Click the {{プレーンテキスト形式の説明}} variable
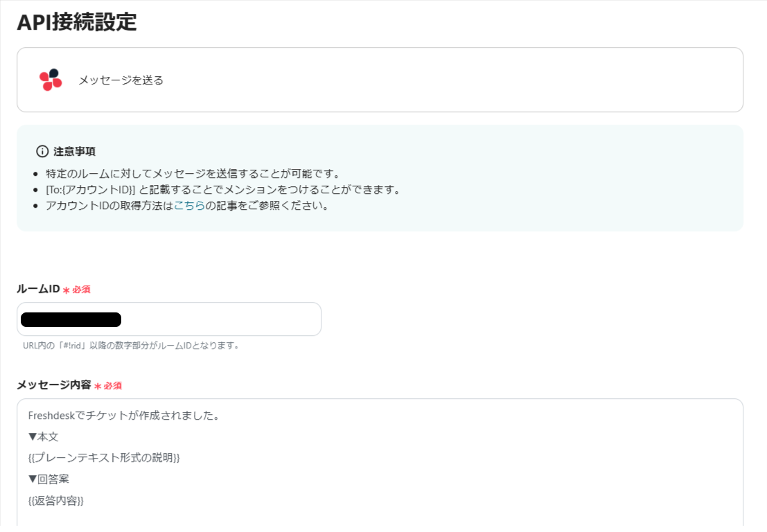The height and width of the screenshot is (532, 767). 104,458
